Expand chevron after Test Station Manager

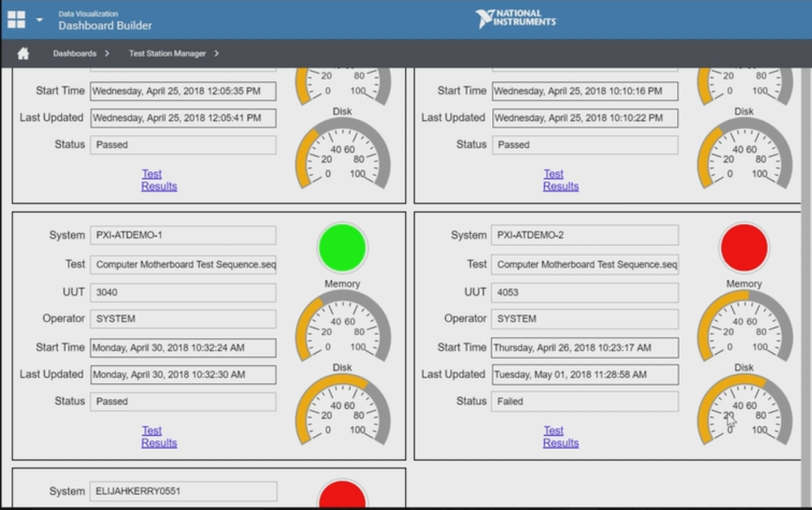(x=217, y=54)
